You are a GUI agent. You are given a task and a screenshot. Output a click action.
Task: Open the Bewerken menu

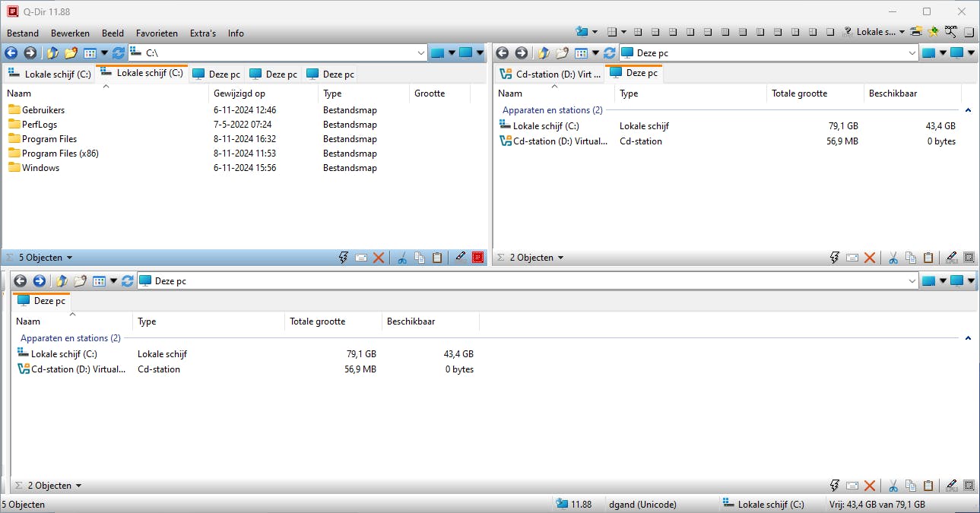click(x=70, y=33)
